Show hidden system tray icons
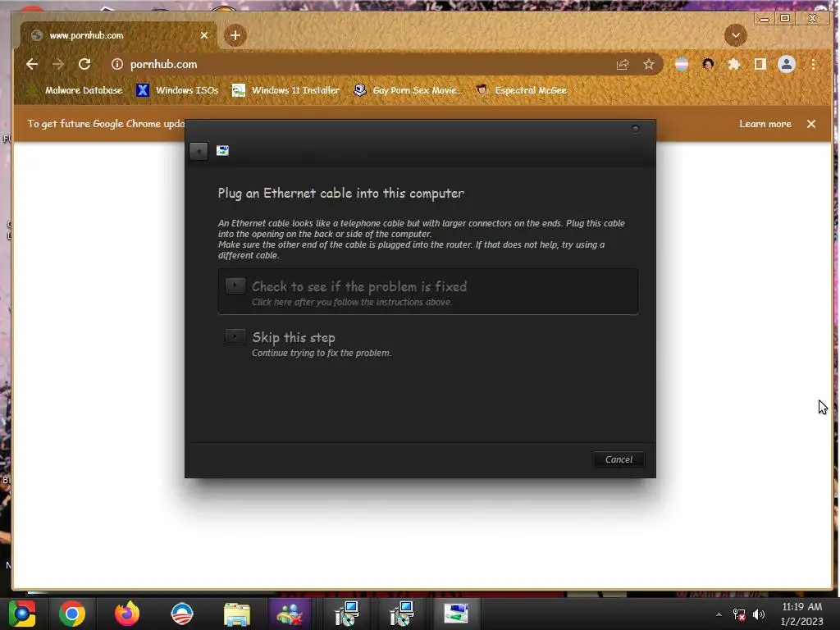Screen dimensions: 840x630 pos(719,614)
